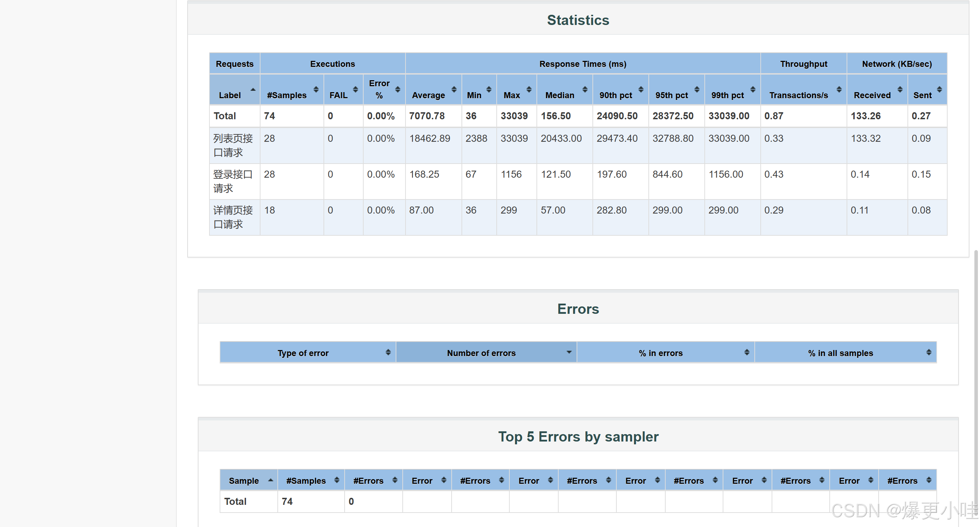Click sort arrows icon beside Median column

(x=585, y=89)
